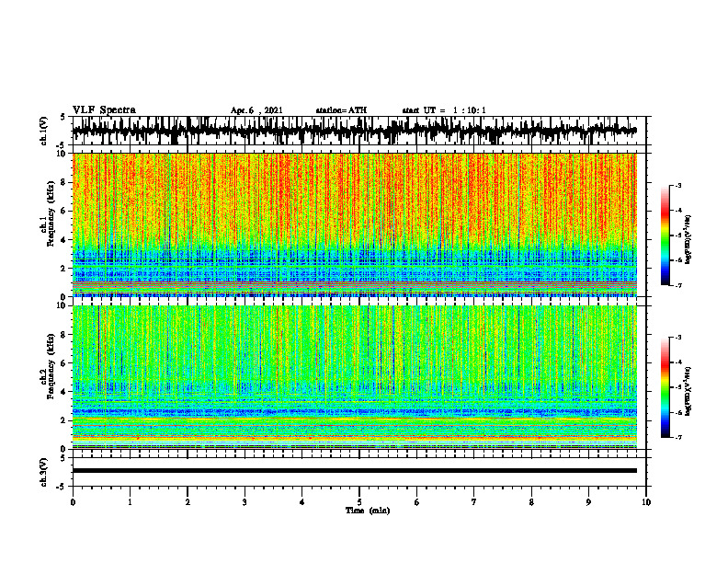Click the "station=ATH" header label
The height and width of the screenshot is (563, 728).
pyautogui.click(x=341, y=110)
